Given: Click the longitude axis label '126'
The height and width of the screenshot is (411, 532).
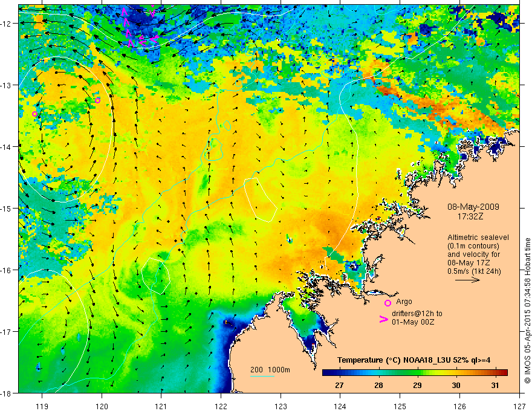Looking at the screenshot, I should tap(459, 406).
